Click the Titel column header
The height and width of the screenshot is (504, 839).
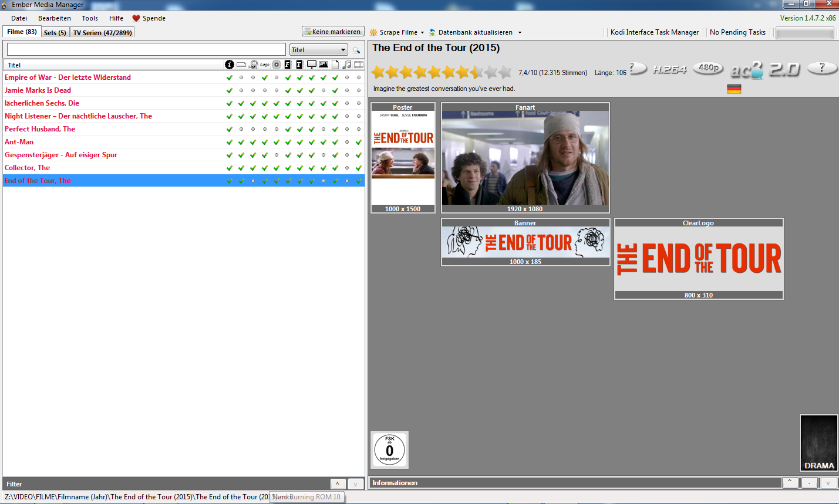coord(113,65)
